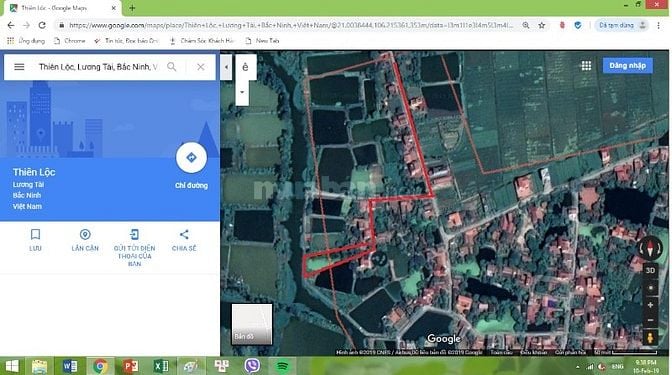Click the show-your-location button on map
This screenshot has height=375, width=672.
tap(650, 288)
